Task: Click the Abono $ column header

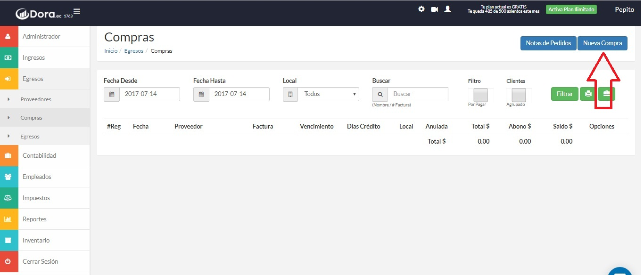Action: [520, 126]
